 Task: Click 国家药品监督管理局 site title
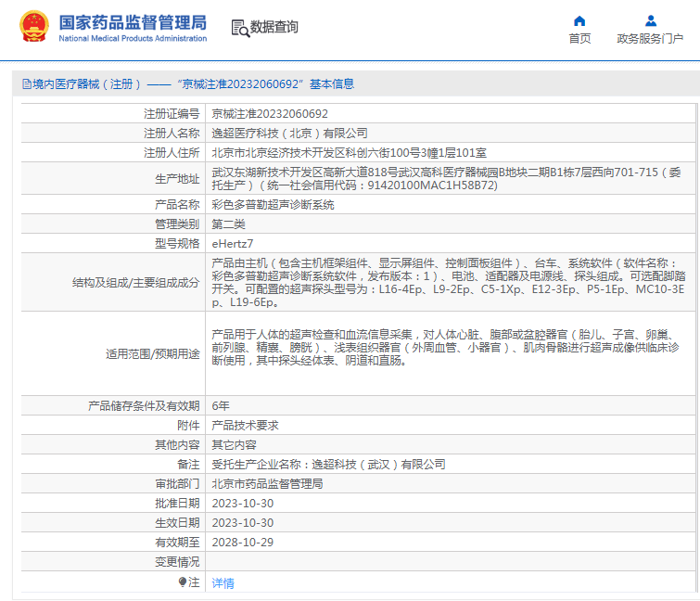tap(133, 22)
